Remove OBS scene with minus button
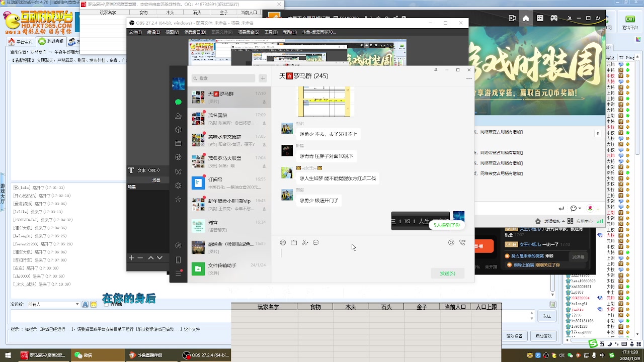Screen dimensions: 644x362 click(140, 258)
